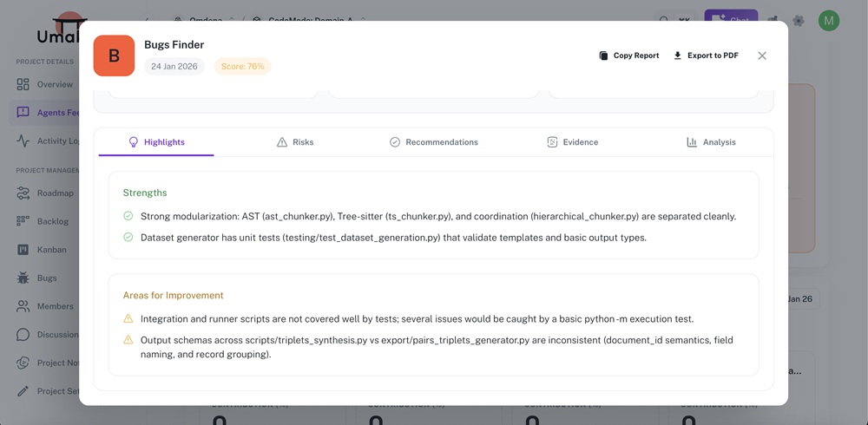This screenshot has height=425, width=868.
Task: Open Roadmap from the sidebar icon
Action: [x=23, y=193]
